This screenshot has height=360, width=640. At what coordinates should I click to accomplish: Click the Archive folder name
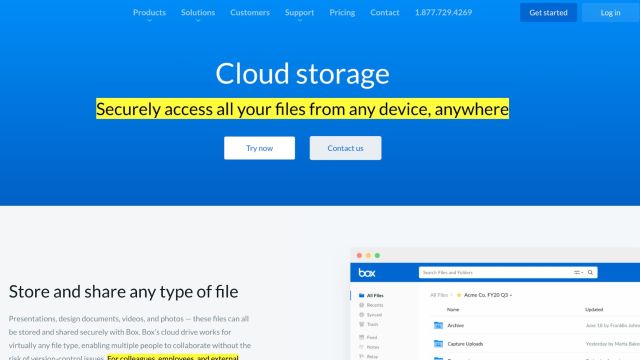coord(456,325)
